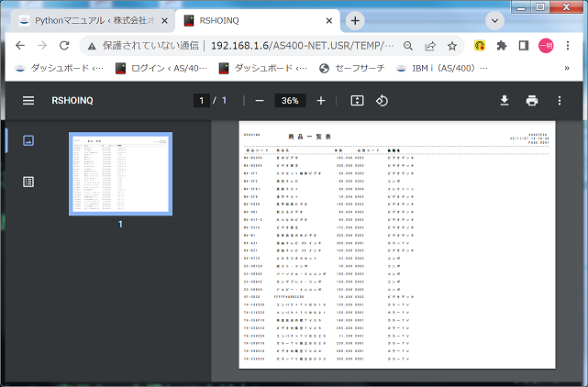588x387 pixels.
Task: Select the page 1 thumbnail
Action: [120, 173]
